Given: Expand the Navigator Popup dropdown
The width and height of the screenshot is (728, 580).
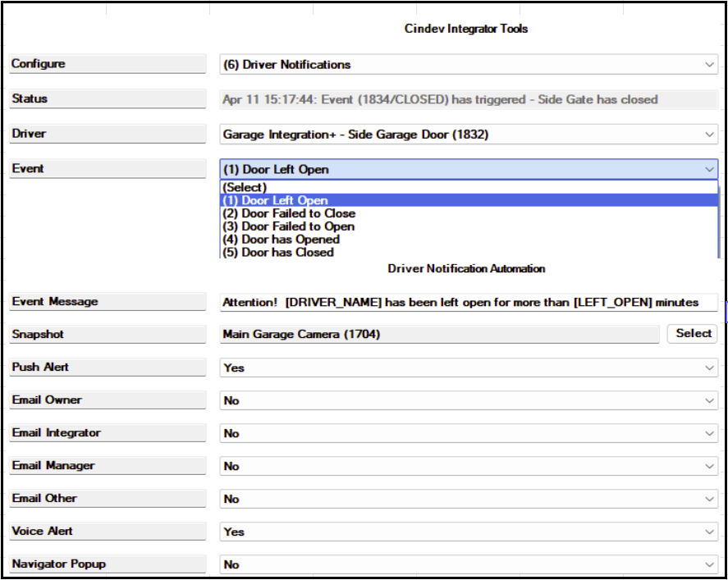Looking at the screenshot, I should coord(469,564).
